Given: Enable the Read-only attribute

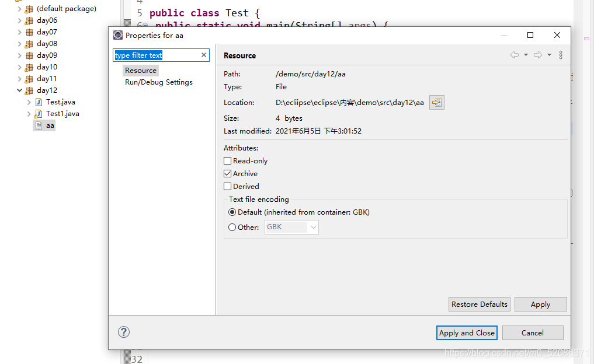Looking at the screenshot, I should point(228,160).
